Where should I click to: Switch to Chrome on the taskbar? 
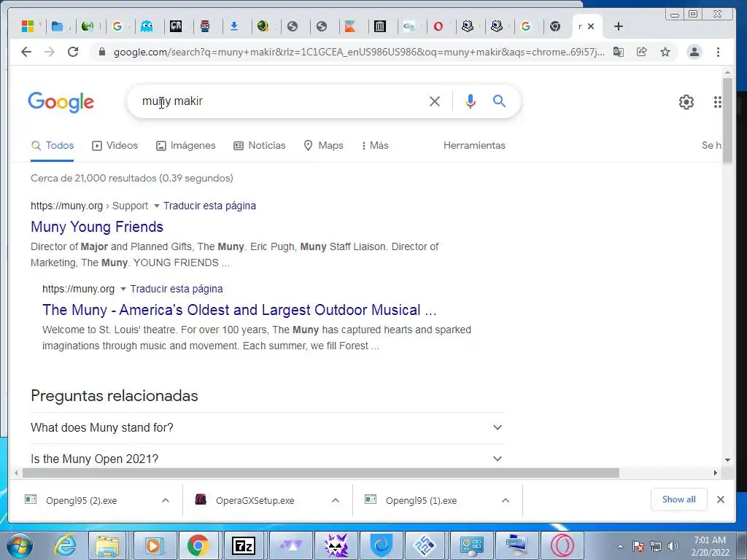coord(198,545)
